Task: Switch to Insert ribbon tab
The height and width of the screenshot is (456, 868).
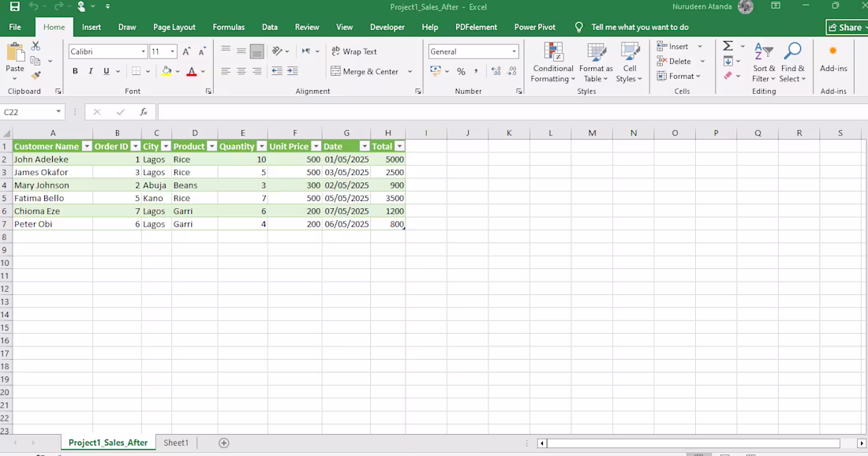Action: [x=92, y=27]
